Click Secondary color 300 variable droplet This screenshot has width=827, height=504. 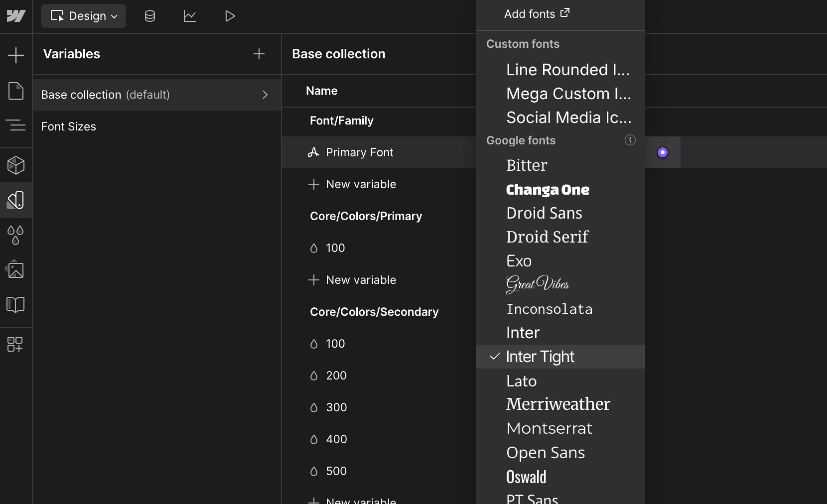coord(314,407)
